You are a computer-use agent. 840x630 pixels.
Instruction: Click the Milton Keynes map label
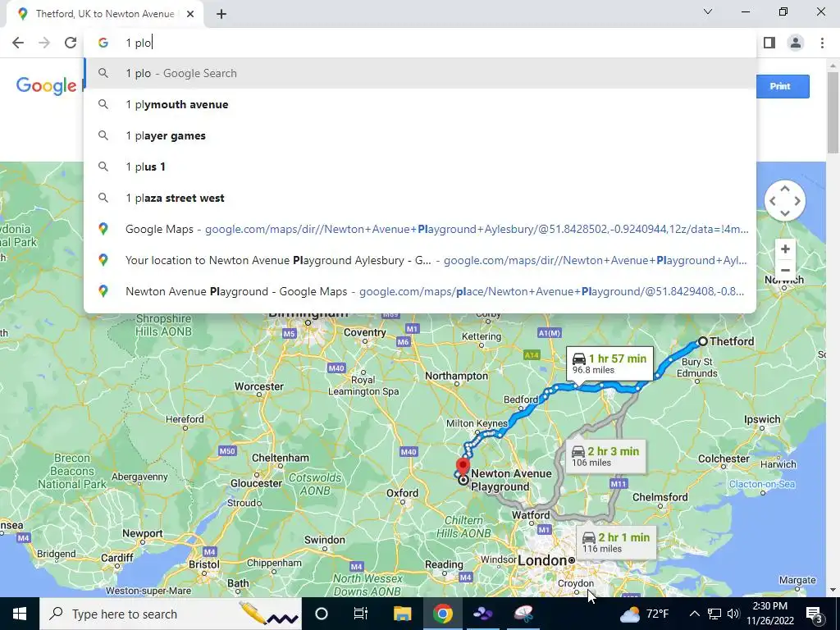[x=477, y=423]
